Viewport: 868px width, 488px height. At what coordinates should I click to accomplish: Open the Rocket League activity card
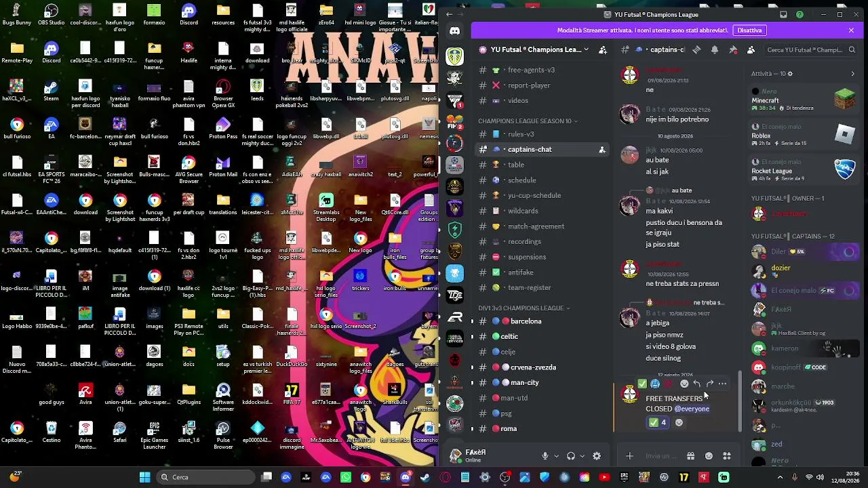(x=804, y=170)
